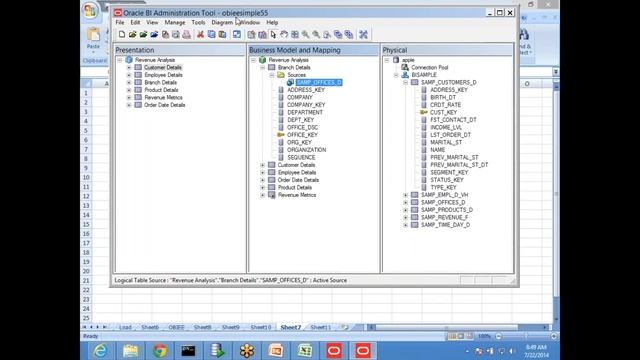This screenshot has height=360, width=640.
Task: Expand the SAMP_TIME_DAY_D physical table
Action: click(x=405, y=225)
